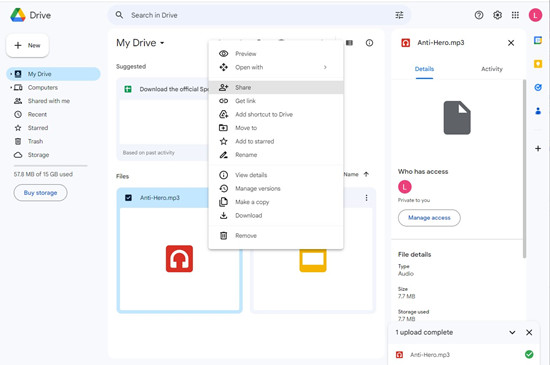This screenshot has height=365, width=550.
Task: Click the details panel scrollbar
Action: 524,168
